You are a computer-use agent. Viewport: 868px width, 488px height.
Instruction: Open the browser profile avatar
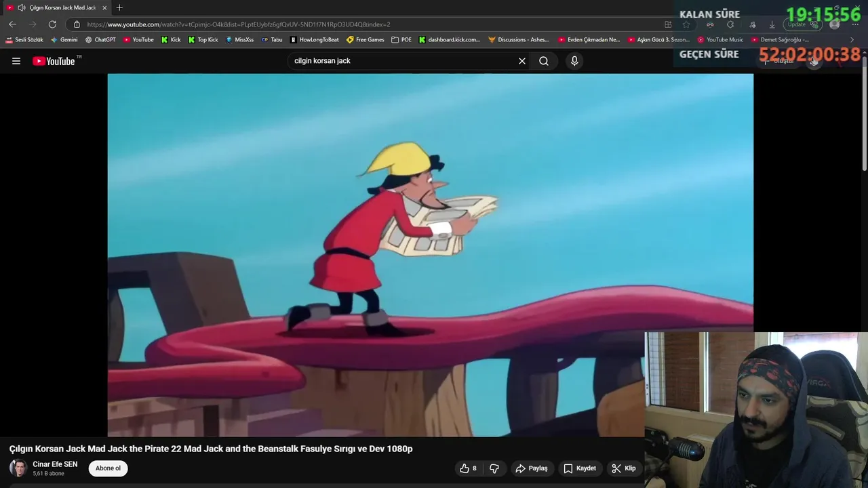pos(835,24)
